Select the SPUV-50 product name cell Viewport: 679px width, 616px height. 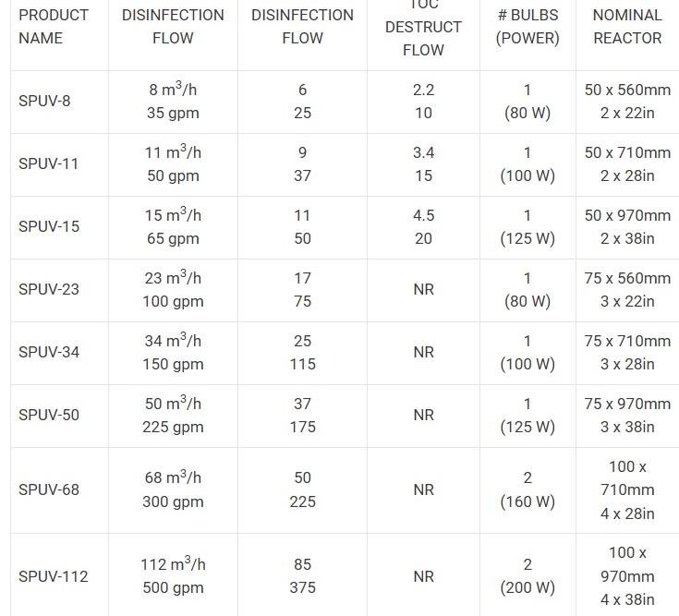click(x=49, y=415)
